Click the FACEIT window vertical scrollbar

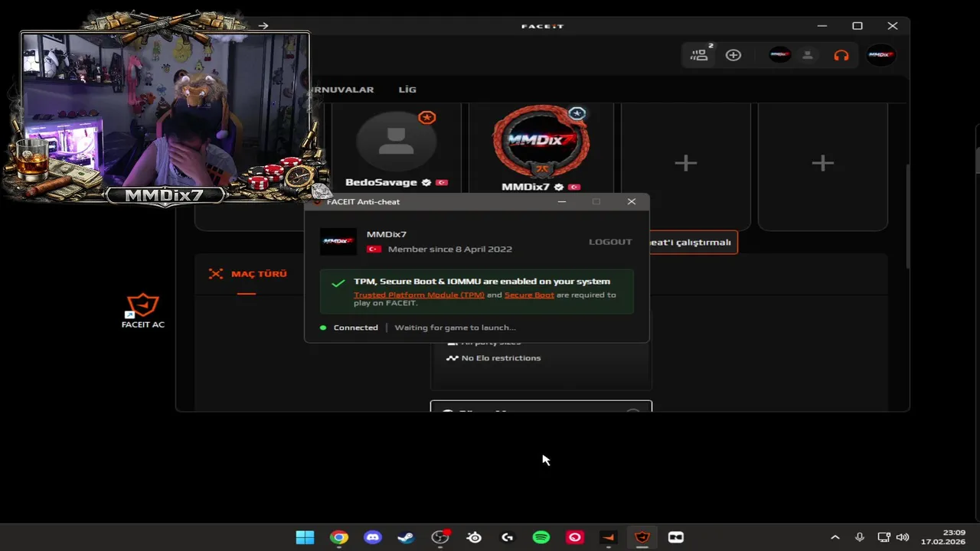(x=908, y=217)
